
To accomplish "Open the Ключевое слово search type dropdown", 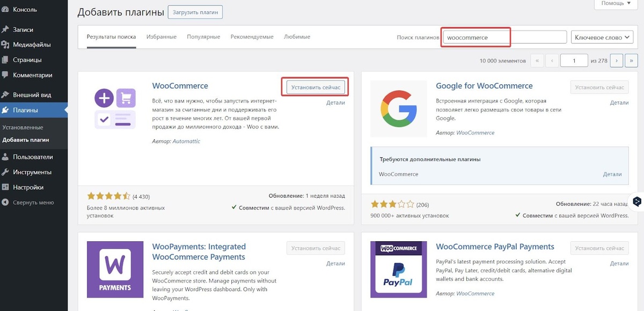I will point(602,37).
